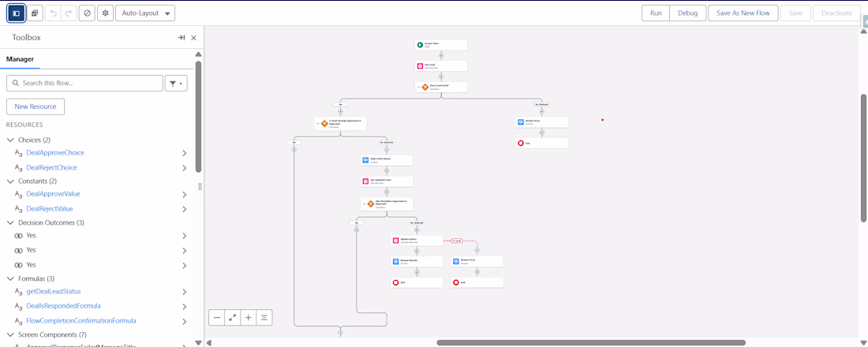Click the canvas vertical scrollbar
The width and height of the screenshot is (868, 347).
[863, 158]
